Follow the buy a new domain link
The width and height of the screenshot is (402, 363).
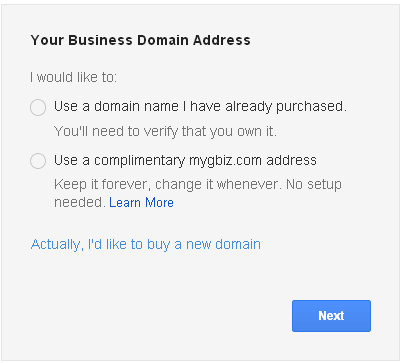click(146, 244)
